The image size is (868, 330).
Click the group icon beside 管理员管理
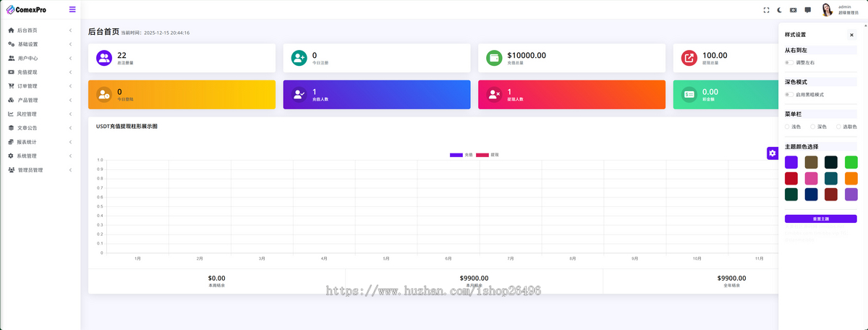[x=11, y=170]
